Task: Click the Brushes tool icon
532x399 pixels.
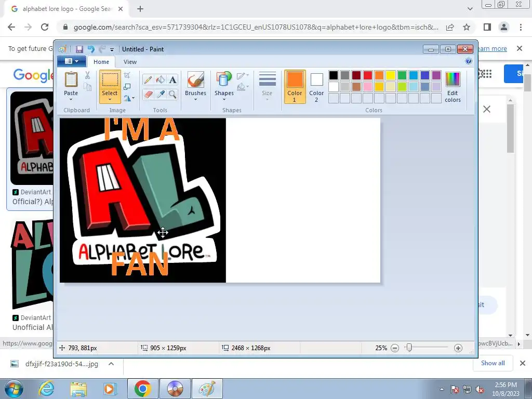Action: 195,79
